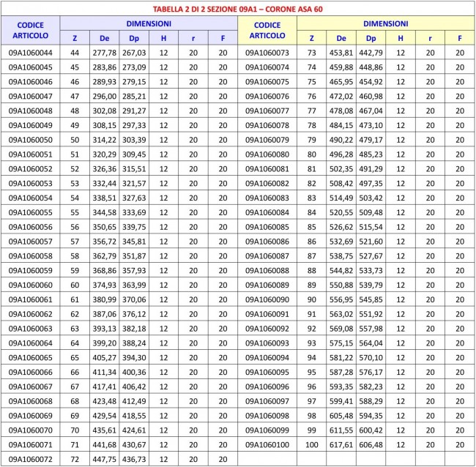Click article code 09A1060077

pos(267,111)
